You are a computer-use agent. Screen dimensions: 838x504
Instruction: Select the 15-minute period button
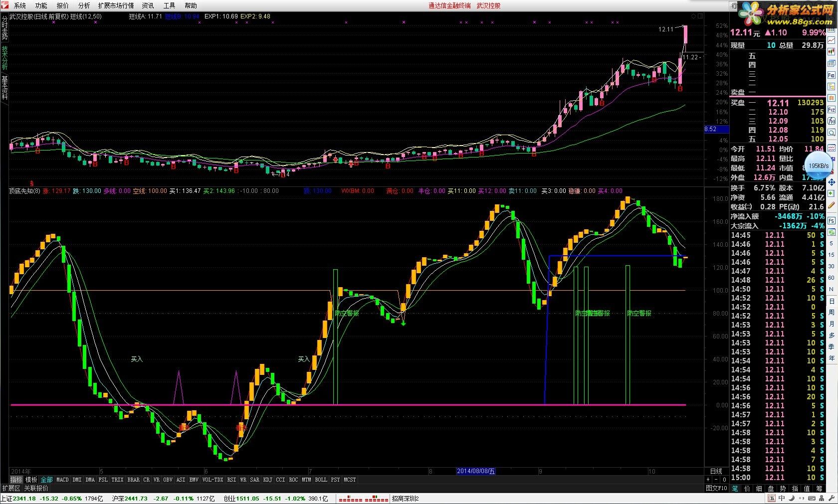point(832,255)
